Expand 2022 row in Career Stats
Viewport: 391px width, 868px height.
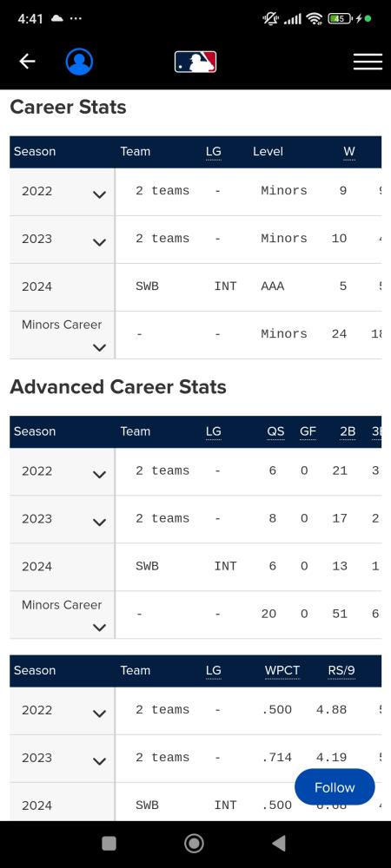(100, 194)
